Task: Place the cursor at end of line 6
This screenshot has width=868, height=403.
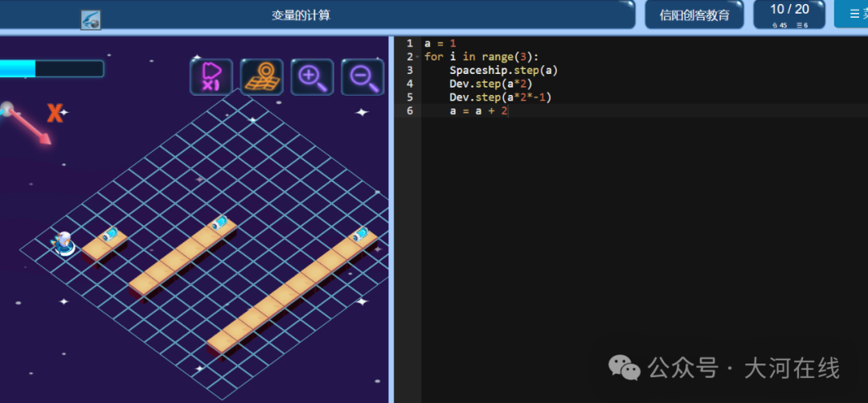Action: (x=508, y=111)
